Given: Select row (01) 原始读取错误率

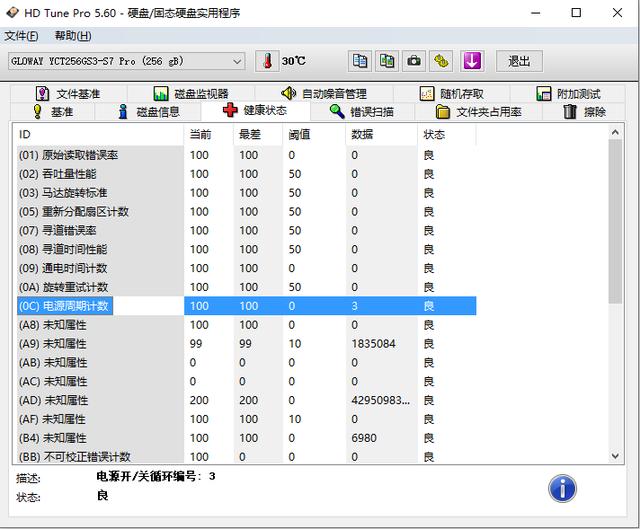Looking at the screenshot, I should 247,155.
